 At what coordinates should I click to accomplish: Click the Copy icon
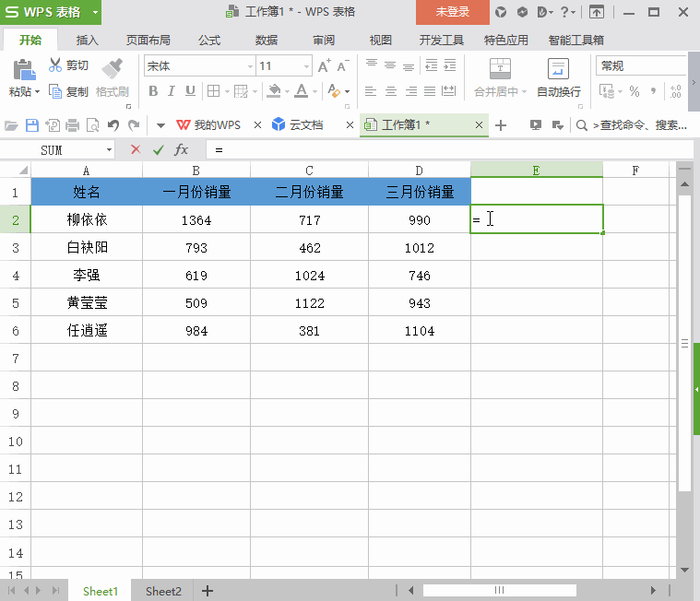[55, 91]
